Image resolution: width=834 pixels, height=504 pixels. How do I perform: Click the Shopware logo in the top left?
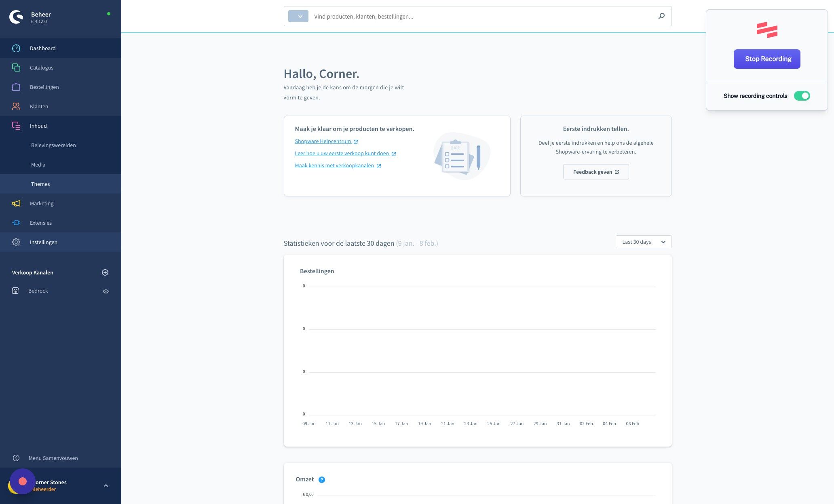[16, 17]
